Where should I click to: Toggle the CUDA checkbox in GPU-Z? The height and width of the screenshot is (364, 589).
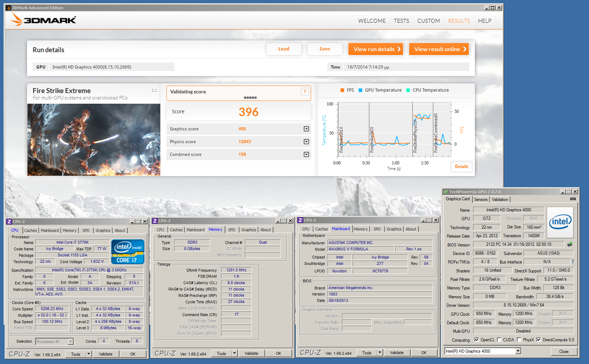pyautogui.click(x=499, y=339)
